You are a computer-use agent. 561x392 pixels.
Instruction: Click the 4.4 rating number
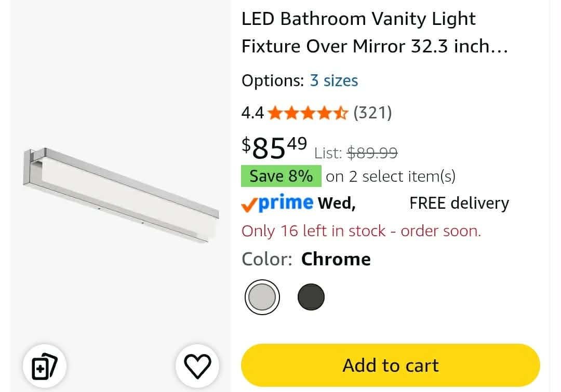pyautogui.click(x=252, y=113)
